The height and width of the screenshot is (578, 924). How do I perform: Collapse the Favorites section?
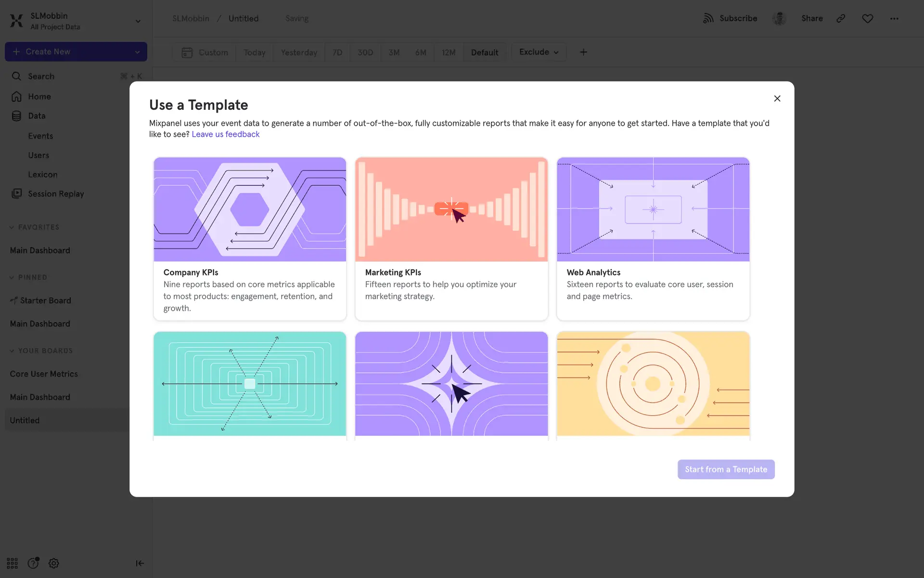[12, 227]
